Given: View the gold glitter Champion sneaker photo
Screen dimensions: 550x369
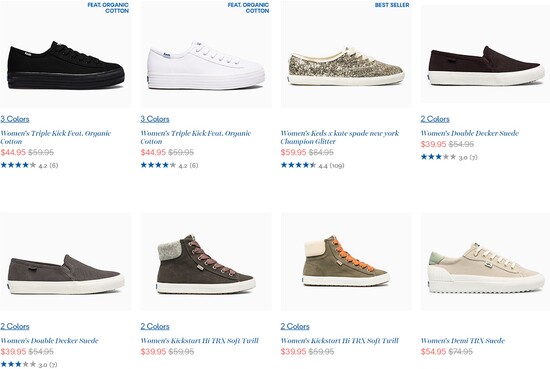Looking at the screenshot, I should [346, 54].
